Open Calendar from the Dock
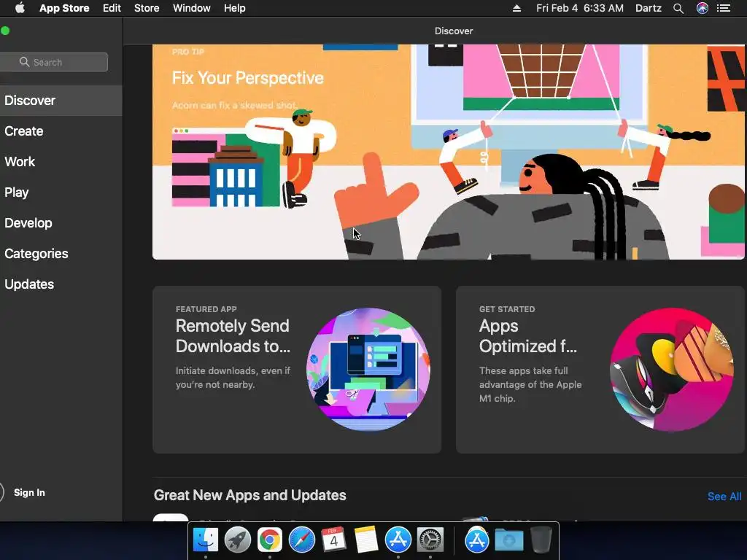This screenshot has height=560, width=747. coord(333,540)
